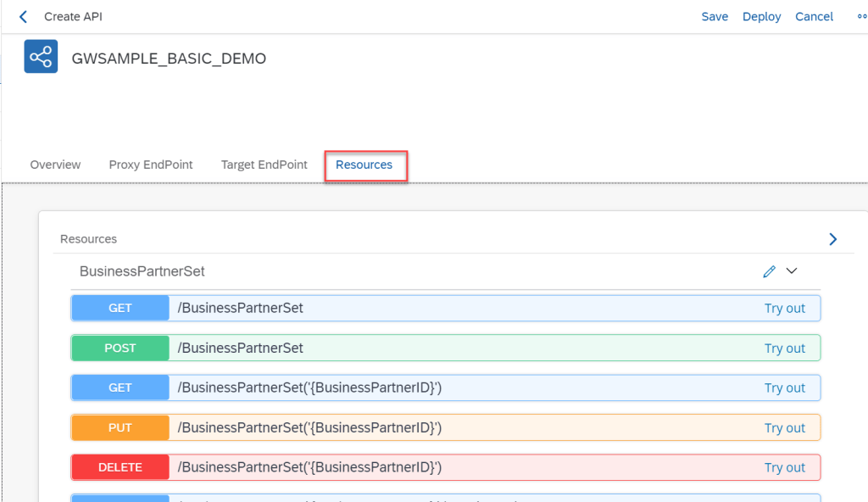Click the GWSAMPLE_BASIC_DEMO API share icon
The height and width of the screenshot is (502, 868).
(41, 57)
